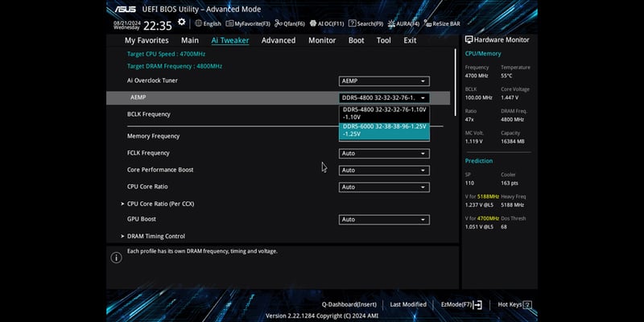Toggle ReSize BAR option
Screen dimensions: 644x322
pyautogui.click(x=442, y=24)
